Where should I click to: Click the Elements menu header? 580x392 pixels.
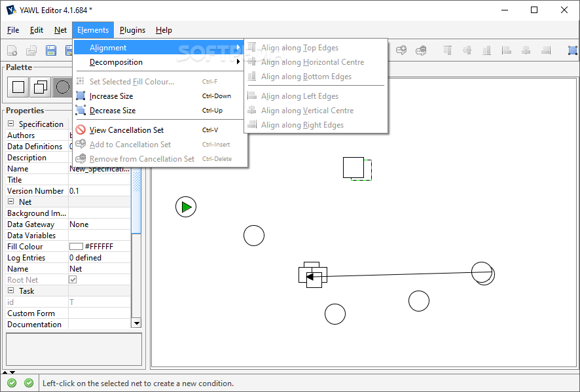coord(93,30)
